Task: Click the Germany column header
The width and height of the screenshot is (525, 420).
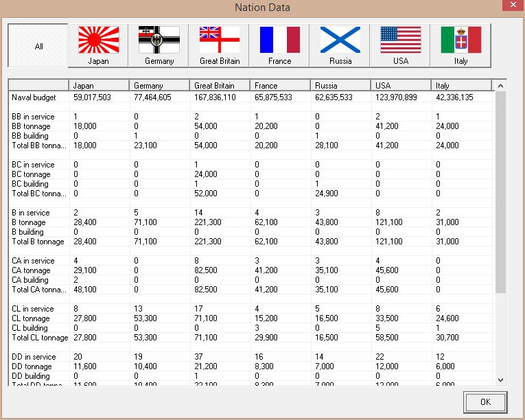Action: pyautogui.click(x=160, y=85)
